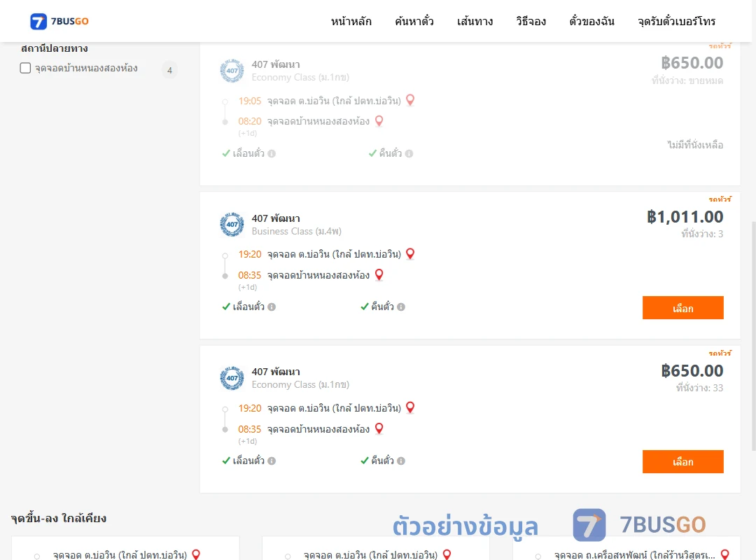The width and height of the screenshot is (756, 560).
Task: Click the page vertical scrollbar
Action: [x=753, y=336]
